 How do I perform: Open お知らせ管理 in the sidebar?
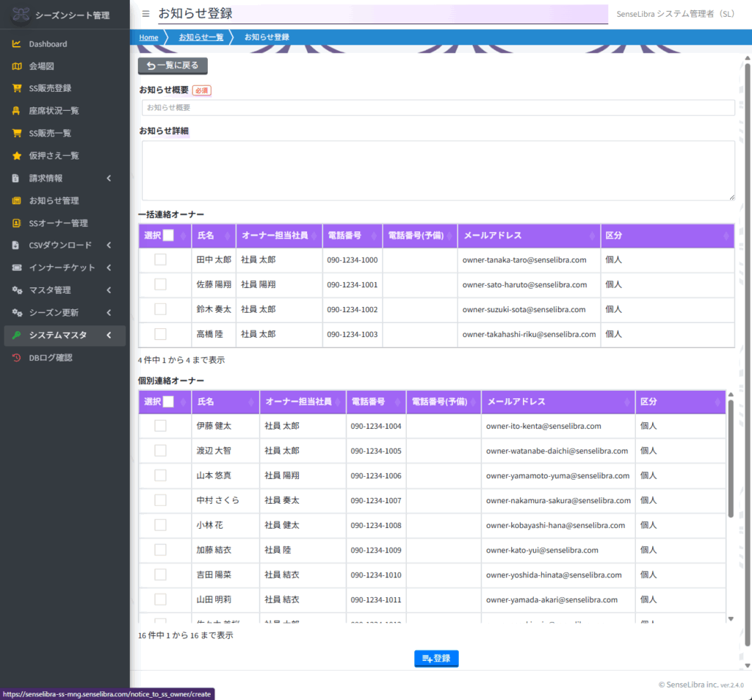[x=54, y=201]
